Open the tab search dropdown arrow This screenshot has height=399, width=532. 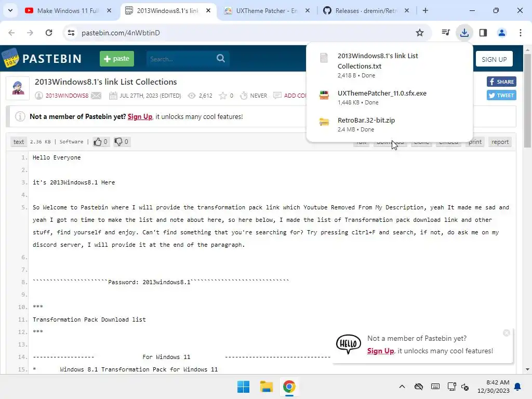coord(10,10)
